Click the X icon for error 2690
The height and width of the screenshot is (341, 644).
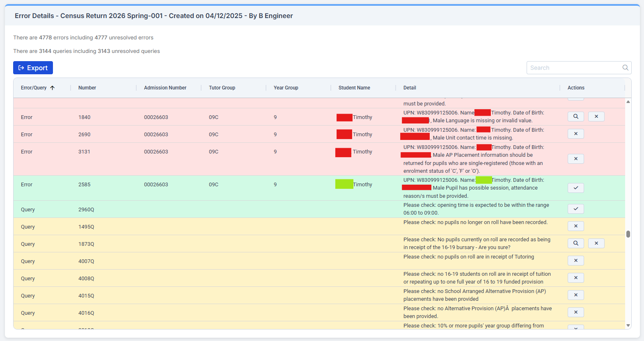point(575,134)
